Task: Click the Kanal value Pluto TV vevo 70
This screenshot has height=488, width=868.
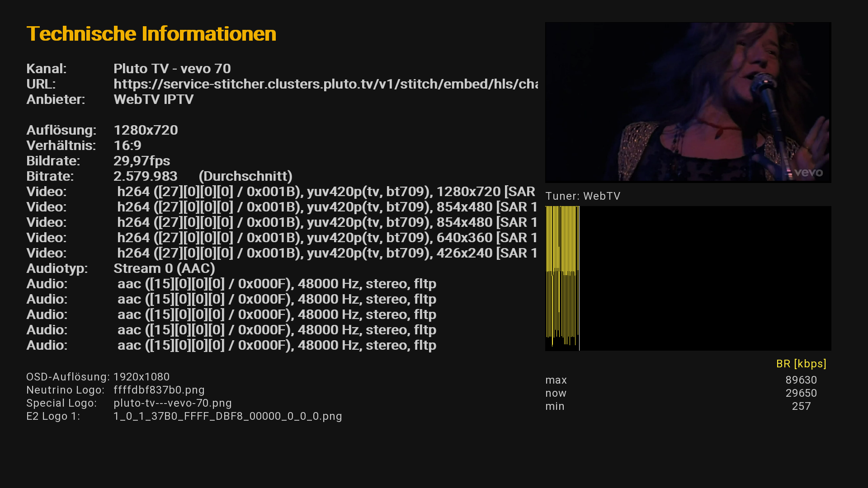Action: [x=172, y=69]
